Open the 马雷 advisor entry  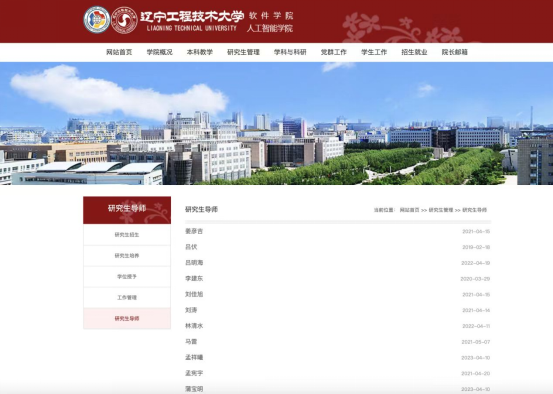click(x=191, y=341)
